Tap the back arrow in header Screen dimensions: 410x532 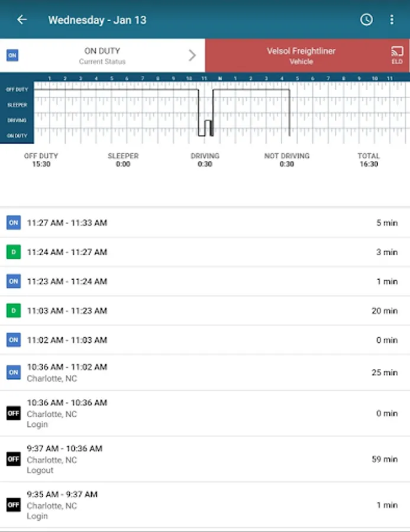click(22, 20)
